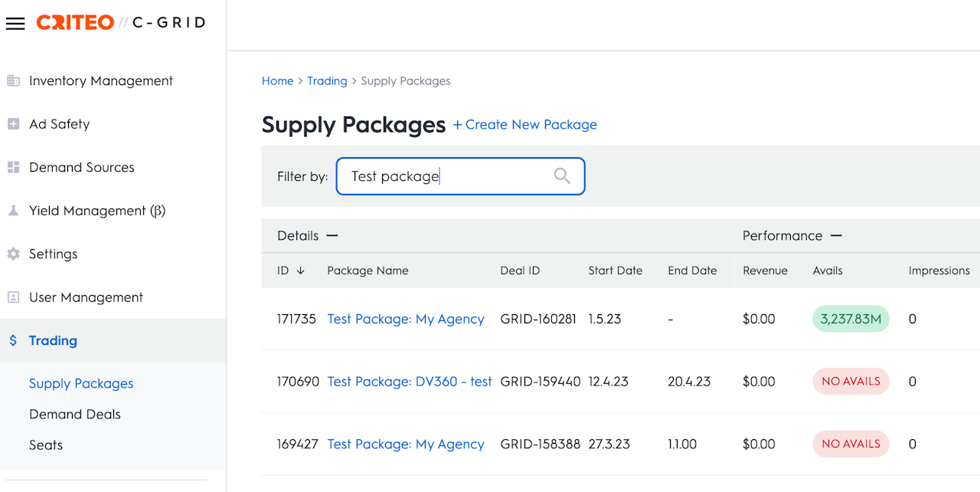This screenshot has width=980, height=492.
Task: Click the Yield Management flask icon
Action: pos(13,211)
